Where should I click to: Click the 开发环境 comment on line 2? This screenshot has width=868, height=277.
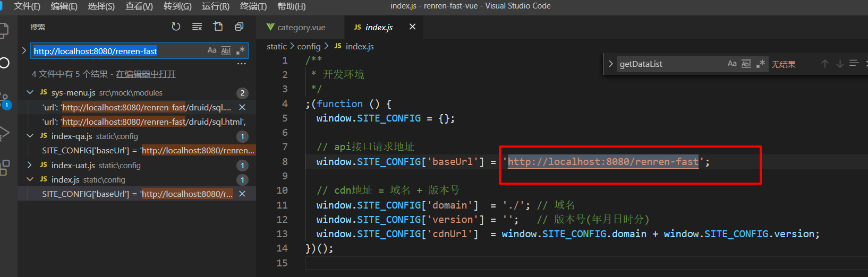click(344, 75)
